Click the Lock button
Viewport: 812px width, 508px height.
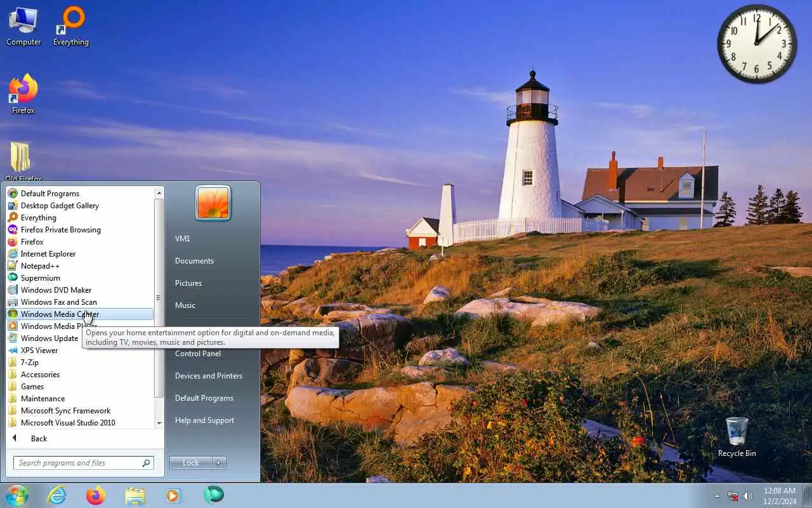coord(191,463)
